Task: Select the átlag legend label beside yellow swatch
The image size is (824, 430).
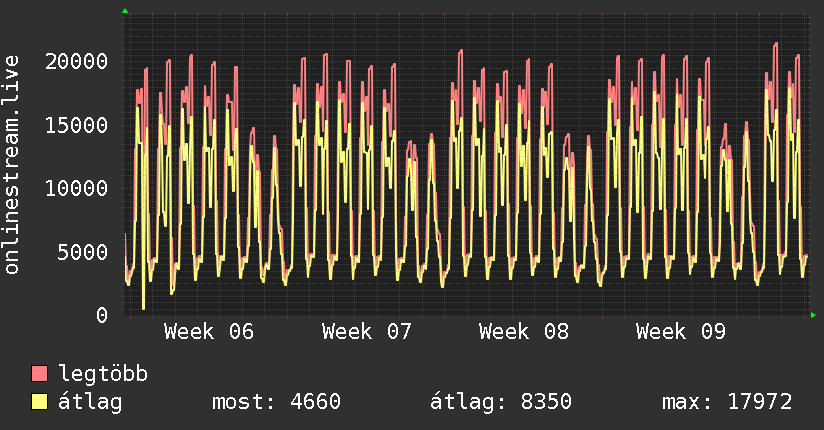Action: (91, 402)
